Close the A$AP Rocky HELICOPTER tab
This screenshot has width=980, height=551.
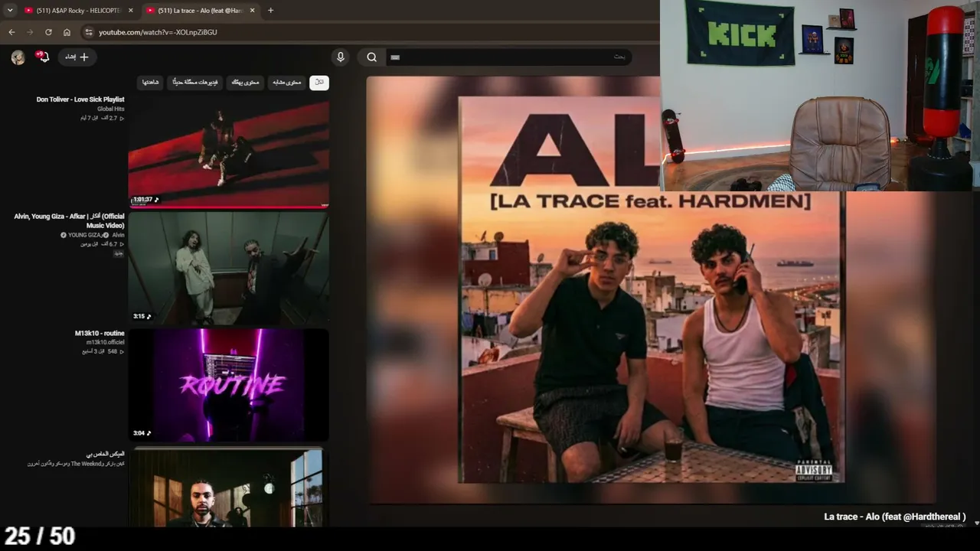[130, 11]
